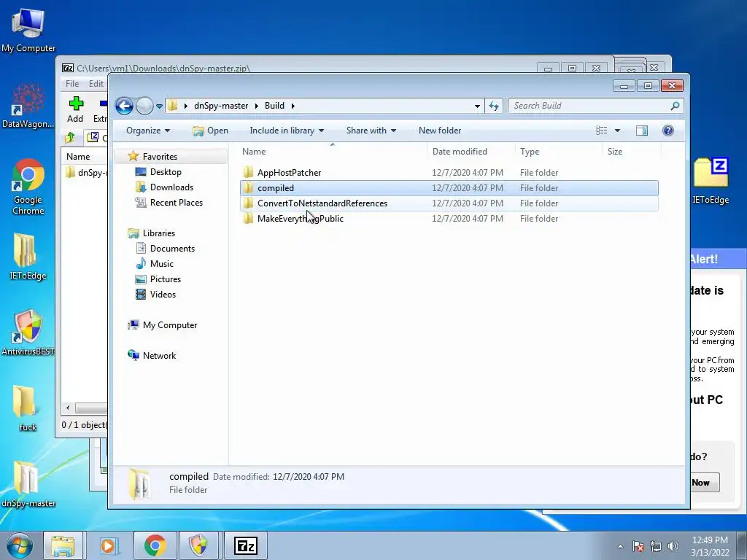Open the Organize menu
The image size is (747, 560).
(x=147, y=131)
